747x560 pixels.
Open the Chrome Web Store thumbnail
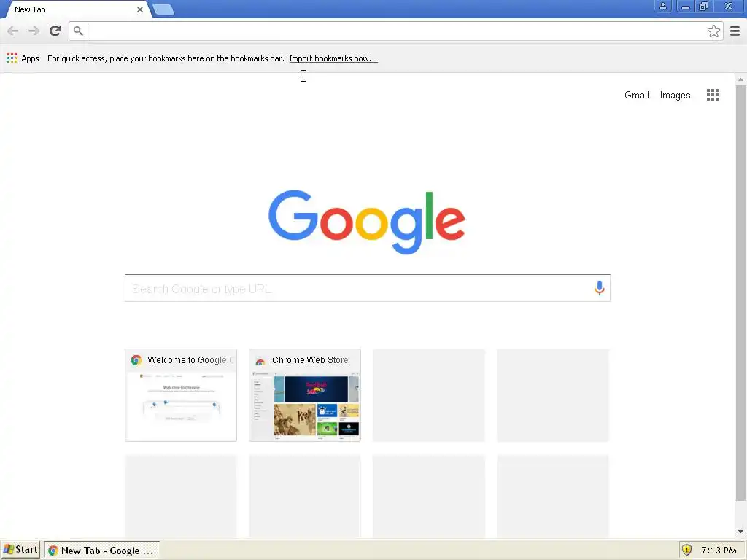click(305, 395)
